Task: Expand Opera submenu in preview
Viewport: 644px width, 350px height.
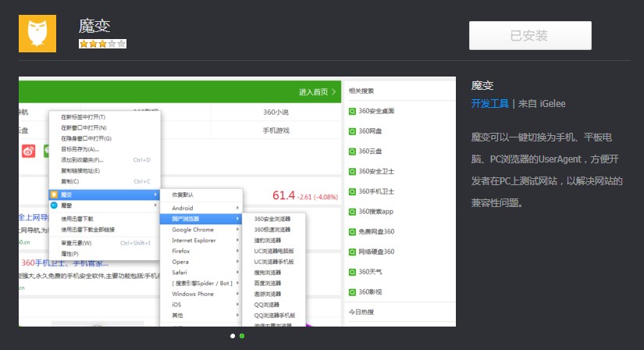Action: [x=201, y=262]
